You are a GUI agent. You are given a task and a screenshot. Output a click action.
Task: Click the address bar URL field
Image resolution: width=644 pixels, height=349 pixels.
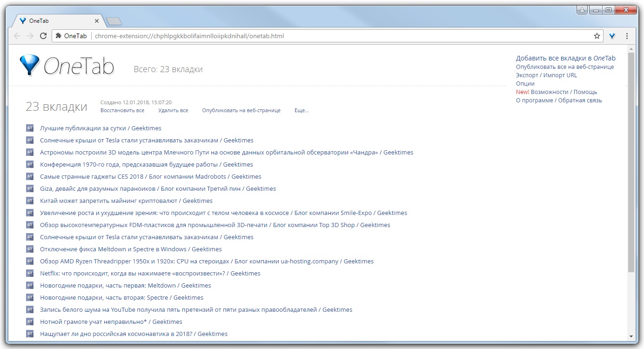pos(328,36)
